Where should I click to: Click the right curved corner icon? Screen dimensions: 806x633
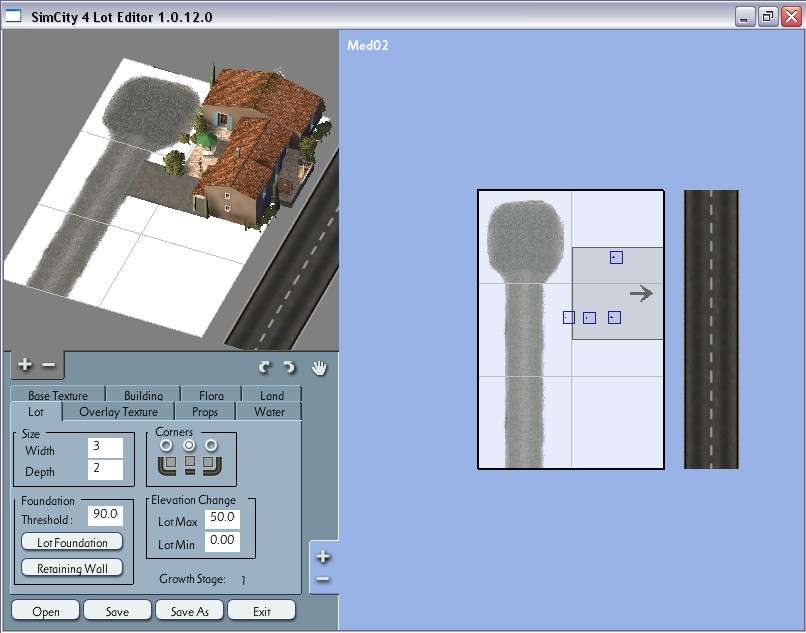pos(212,465)
